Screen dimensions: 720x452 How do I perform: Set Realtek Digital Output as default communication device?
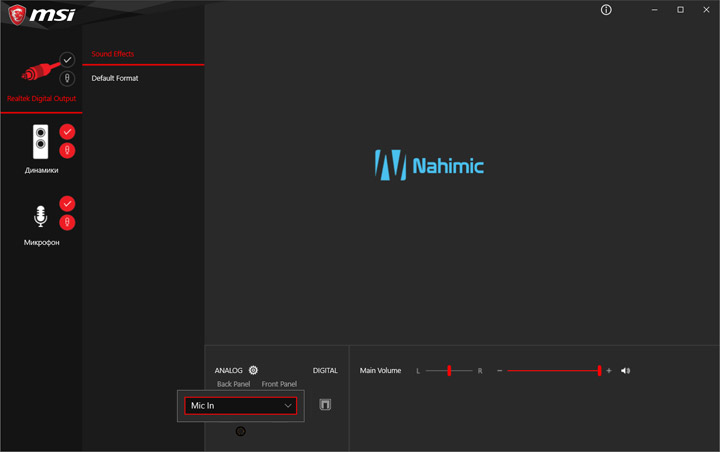tap(67, 79)
